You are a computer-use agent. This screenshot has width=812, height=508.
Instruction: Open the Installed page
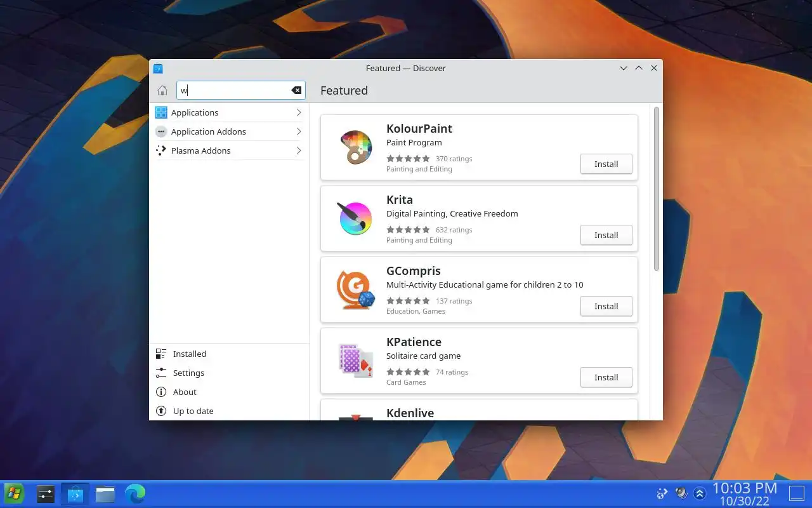[229, 354]
